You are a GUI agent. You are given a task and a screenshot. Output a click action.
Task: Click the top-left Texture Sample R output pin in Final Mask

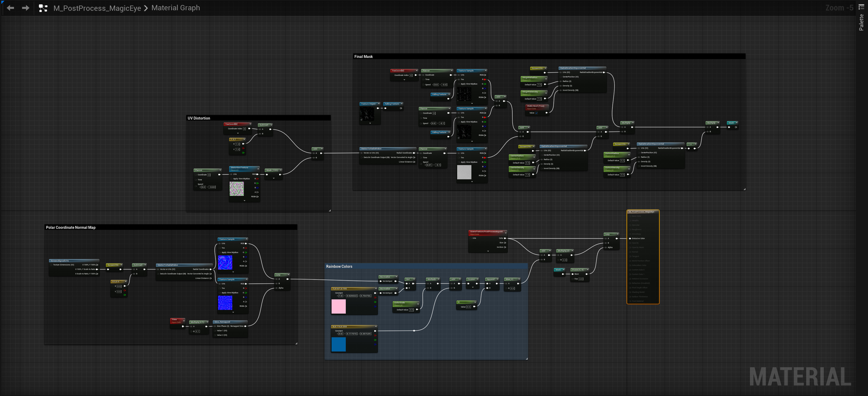(x=485, y=80)
